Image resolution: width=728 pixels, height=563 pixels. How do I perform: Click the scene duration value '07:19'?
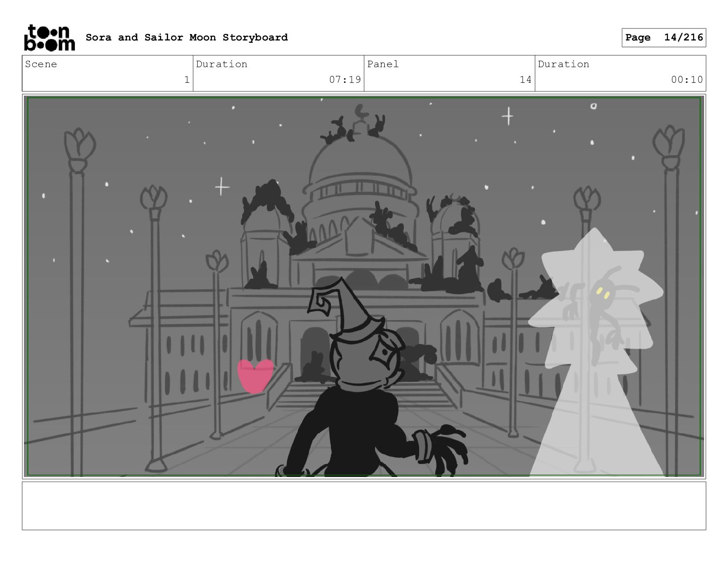click(345, 80)
